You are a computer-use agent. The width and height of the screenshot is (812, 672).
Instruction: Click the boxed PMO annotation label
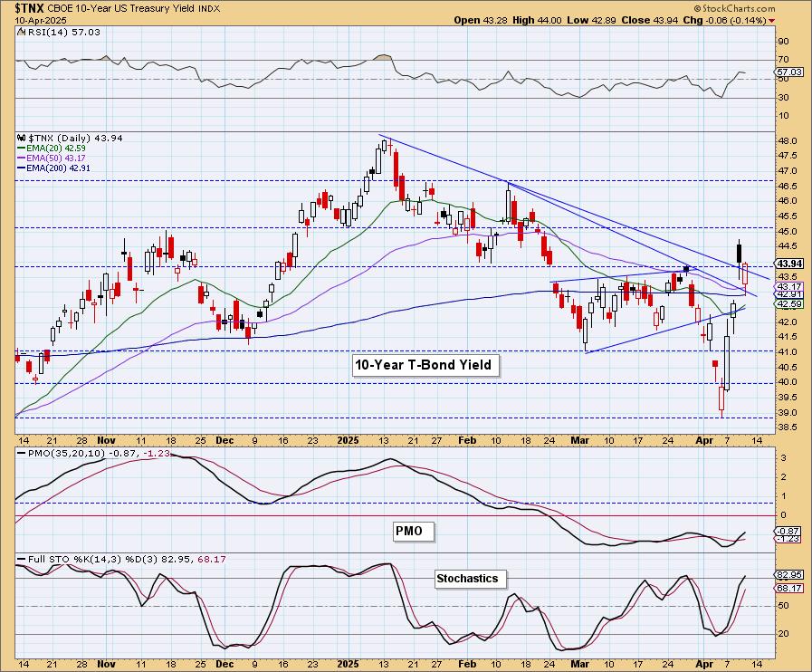tap(412, 531)
